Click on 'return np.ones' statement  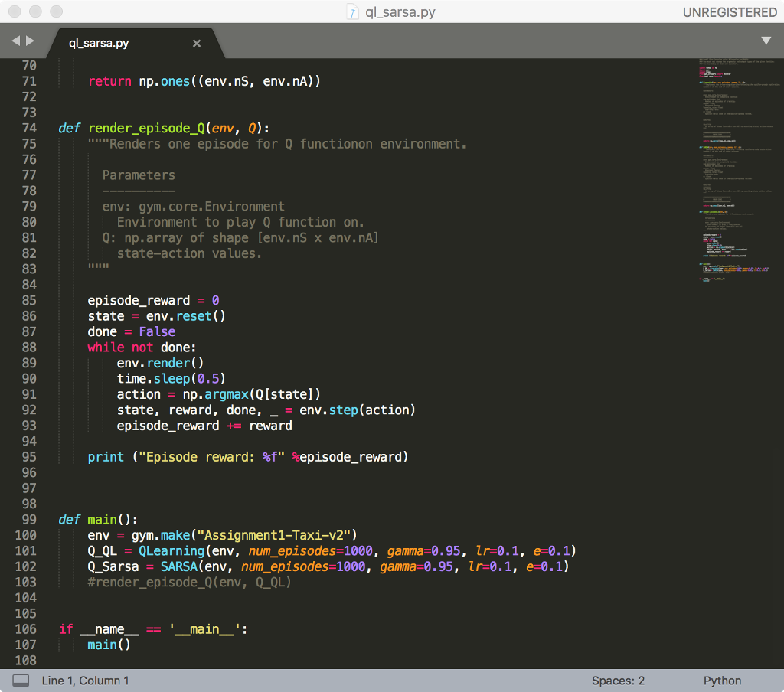pos(204,81)
